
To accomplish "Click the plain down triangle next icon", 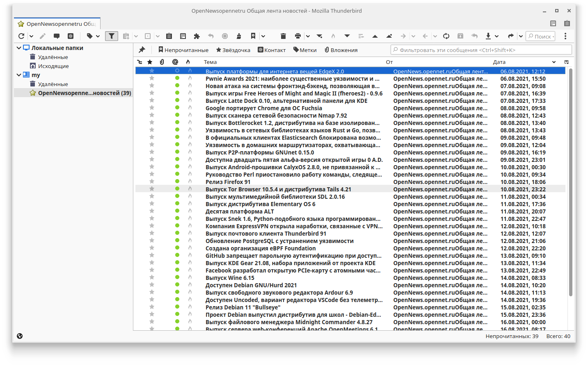I will coord(347,36).
